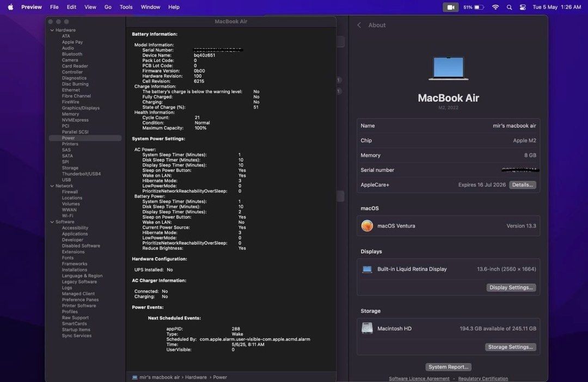Click the Maximum Capacity 100% value

[200, 128]
